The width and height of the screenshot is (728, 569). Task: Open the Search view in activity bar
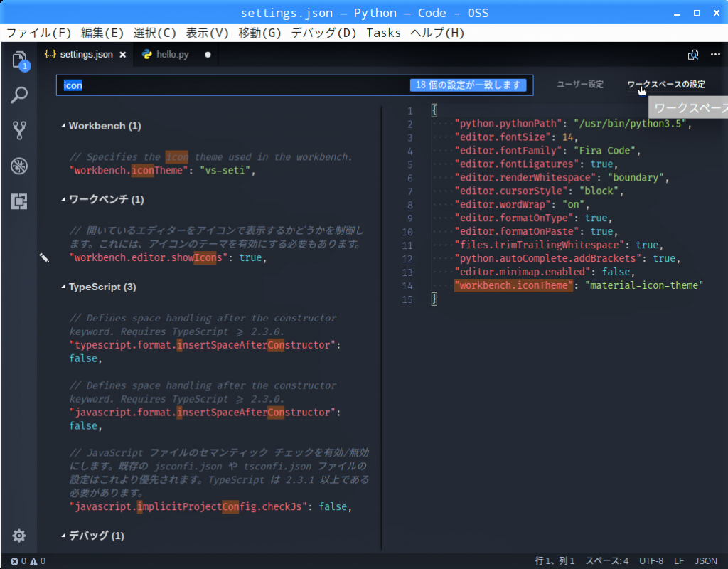(19, 95)
